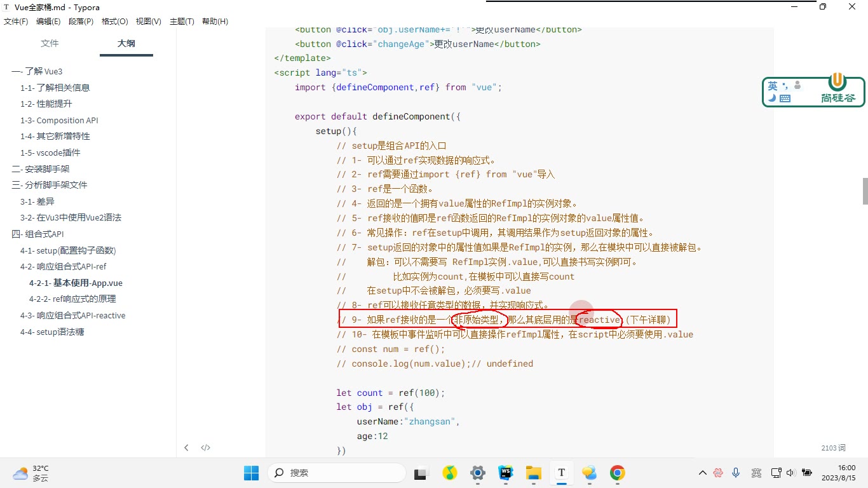
Task: Switch to the 文件 sidebar tab
Action: [x=50, y=43]
